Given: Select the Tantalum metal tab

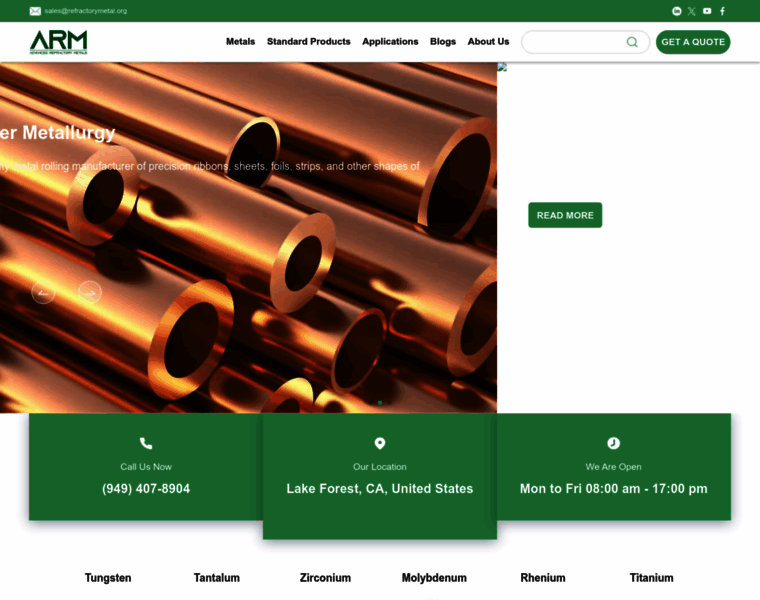Looking at the screenshot, I should pos(217,578).
